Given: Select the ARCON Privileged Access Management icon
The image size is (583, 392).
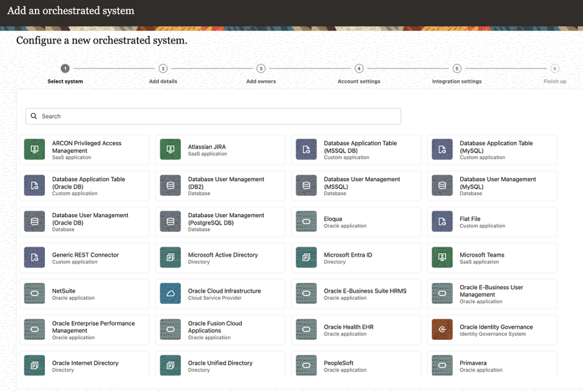Looking at the screenshot, I should (34, 149).
